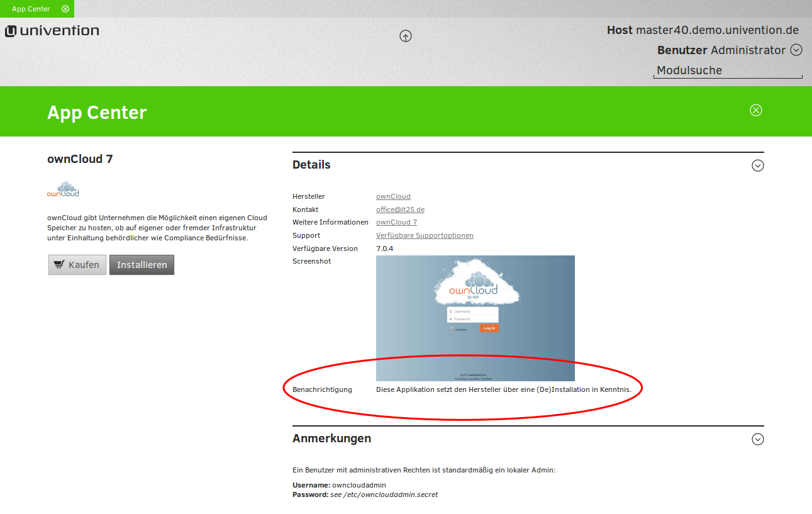Screen dimensions: 812x514
Task: Click the circled up-arrow icon in the header
Action: pyautogui.click(x=406, y=36)
